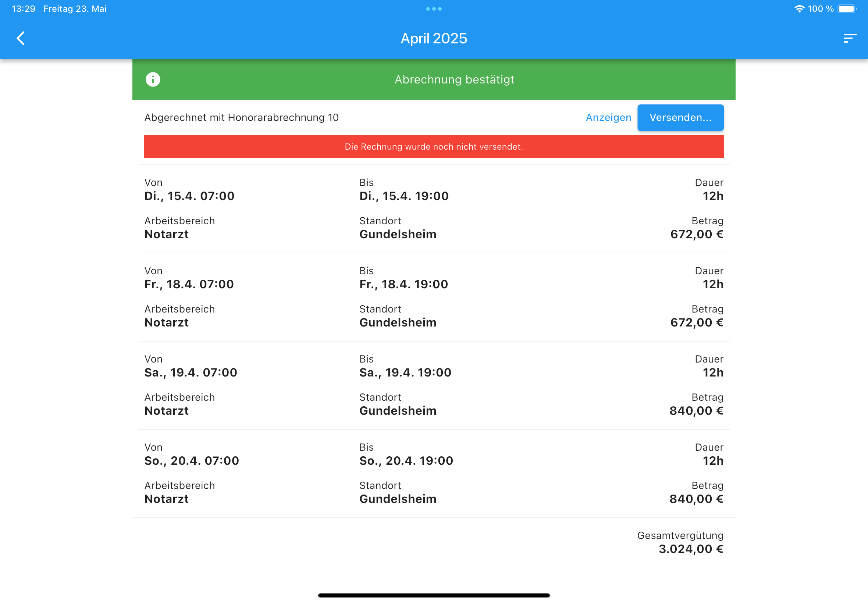Tap the info icon in the green banner
868x603 pixels.
pyautogui.click(x=153, y=79)
